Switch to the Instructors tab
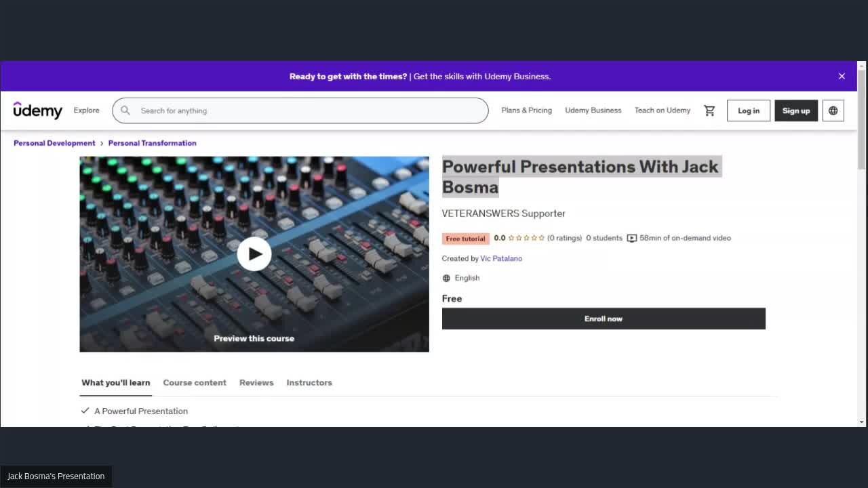The image size is (868, 488). point(309,382)
